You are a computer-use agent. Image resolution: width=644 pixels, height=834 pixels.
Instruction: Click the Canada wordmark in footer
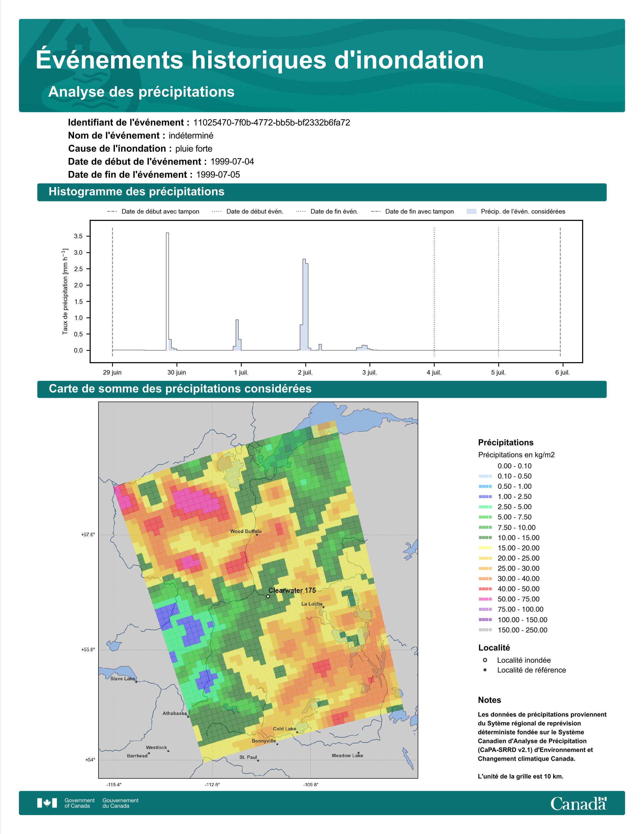coord(578,803)
